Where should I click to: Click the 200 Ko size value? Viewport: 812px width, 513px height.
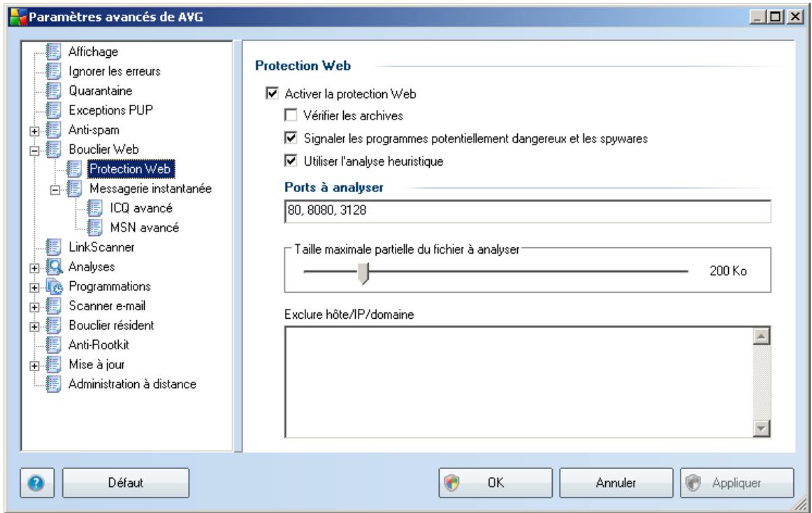pyautogui.click(x=728, y=270)
